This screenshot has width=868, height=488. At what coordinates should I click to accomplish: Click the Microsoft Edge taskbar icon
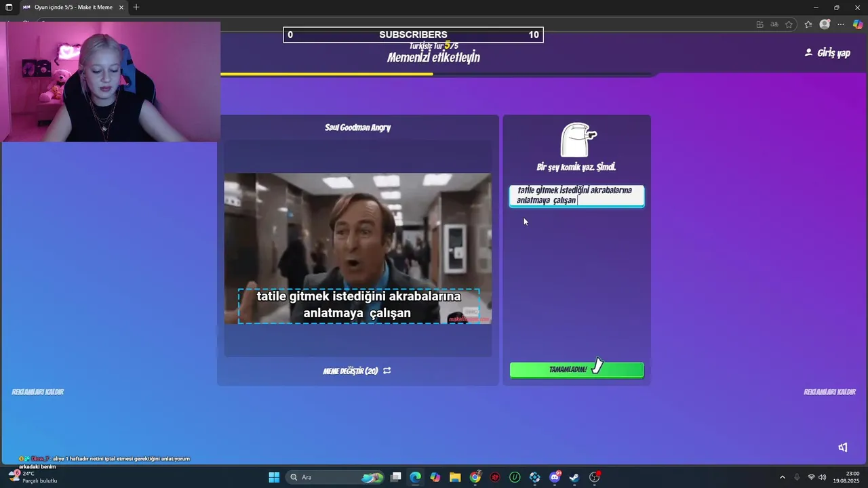[416, 477]
